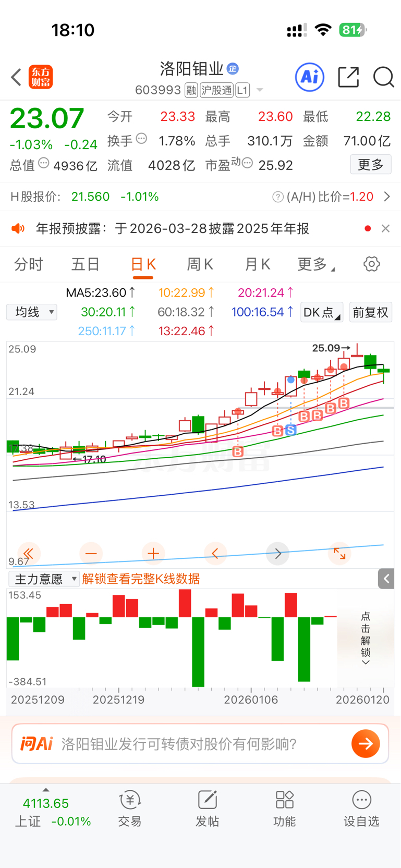This screenshot has width=401, height=868.
Task: Tap the 25.09 high price label
Action: point(331,348)
